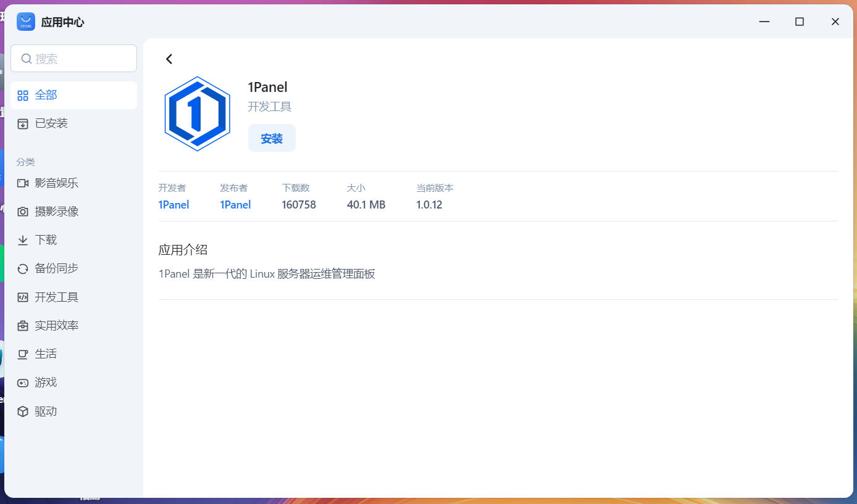
Task: Open the 游戏 category label
Action: click(46, 382)
